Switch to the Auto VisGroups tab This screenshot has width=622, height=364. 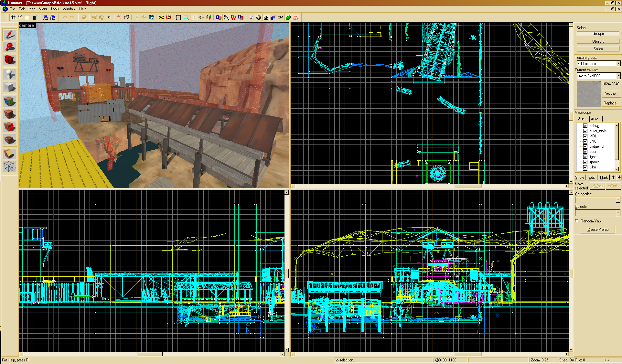pos(595,119)
